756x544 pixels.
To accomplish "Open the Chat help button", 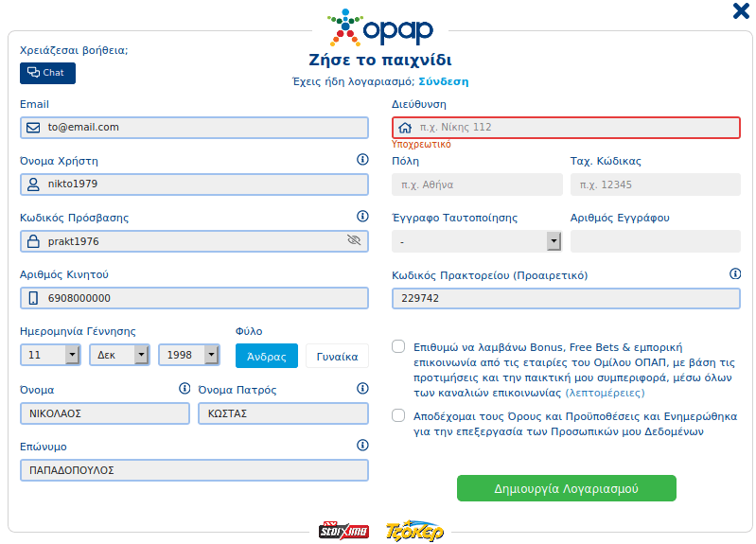I will pos(47,73).
